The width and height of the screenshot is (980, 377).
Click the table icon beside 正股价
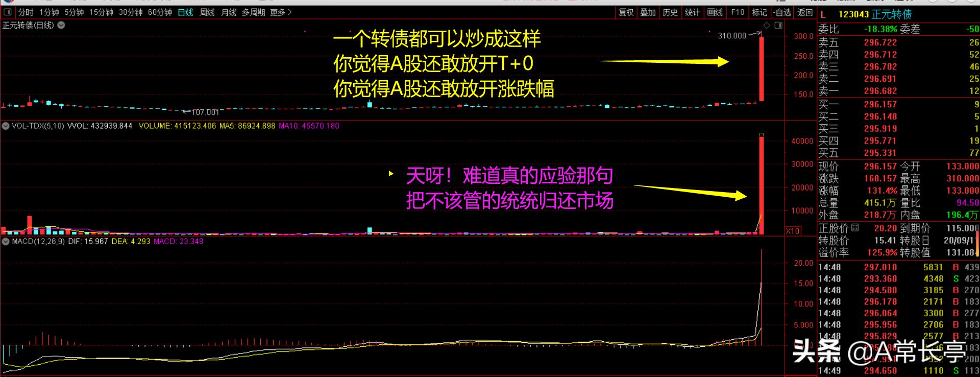click(x=855, y=228)
